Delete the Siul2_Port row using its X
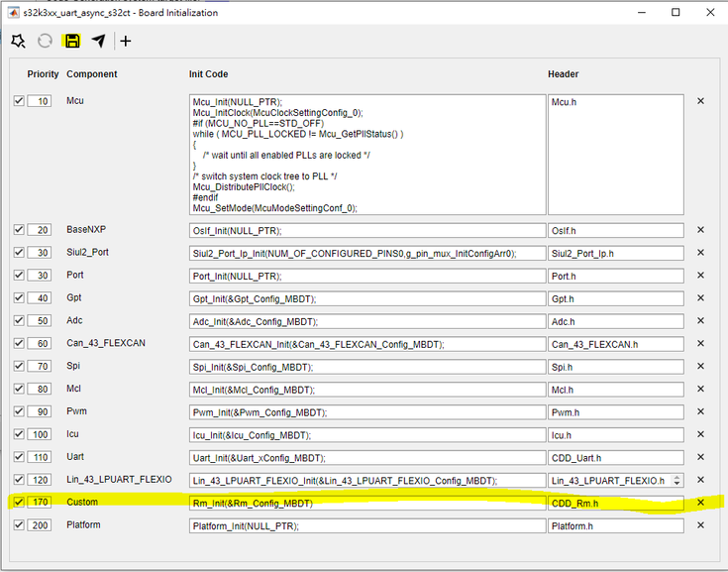728x572 pixels. point(700,253)
